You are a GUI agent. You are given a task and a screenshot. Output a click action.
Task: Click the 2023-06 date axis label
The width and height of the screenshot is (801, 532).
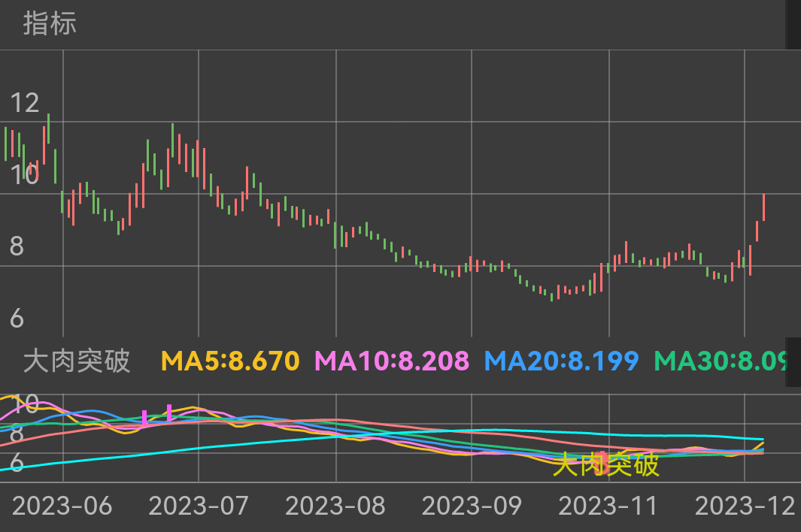pos(62,506)
